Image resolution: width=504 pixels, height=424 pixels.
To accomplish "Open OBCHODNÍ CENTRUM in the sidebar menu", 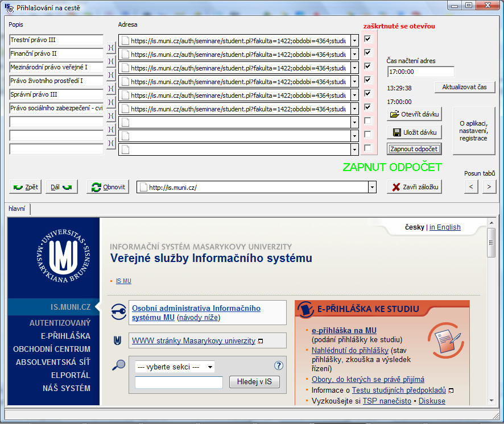I will point(52,349).
